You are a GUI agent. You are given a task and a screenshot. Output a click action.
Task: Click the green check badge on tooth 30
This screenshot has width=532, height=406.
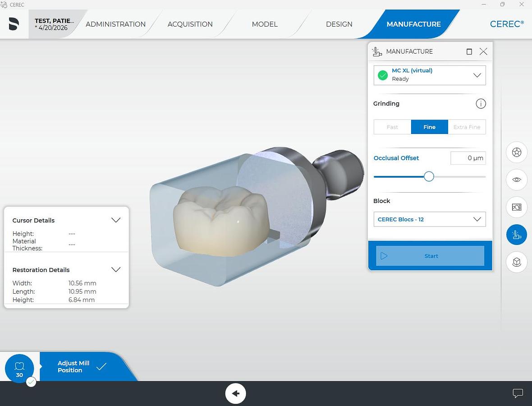[x=31, y=382]
